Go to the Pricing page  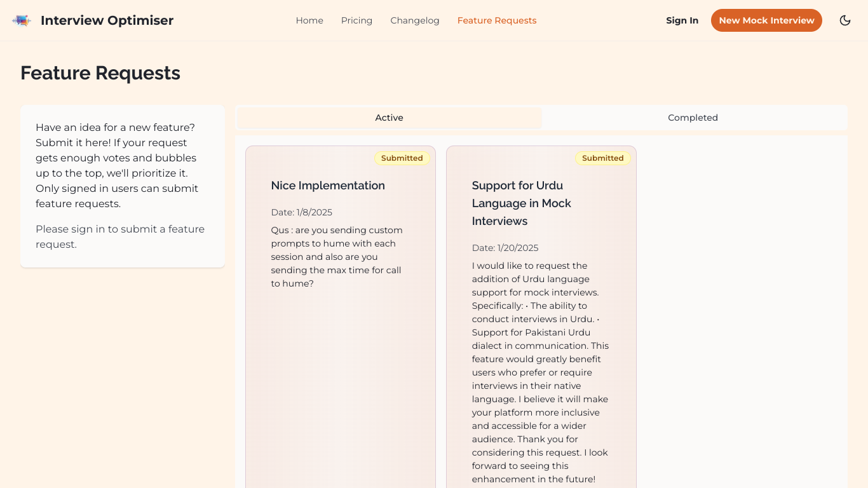click(356, 20)
